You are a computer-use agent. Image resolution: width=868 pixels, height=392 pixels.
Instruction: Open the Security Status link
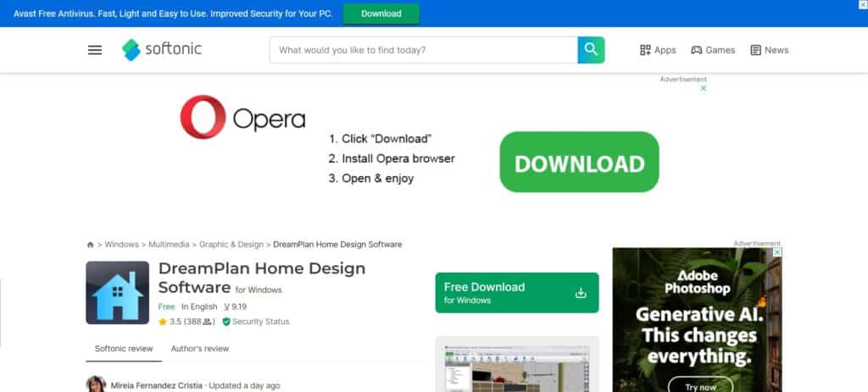260,322
